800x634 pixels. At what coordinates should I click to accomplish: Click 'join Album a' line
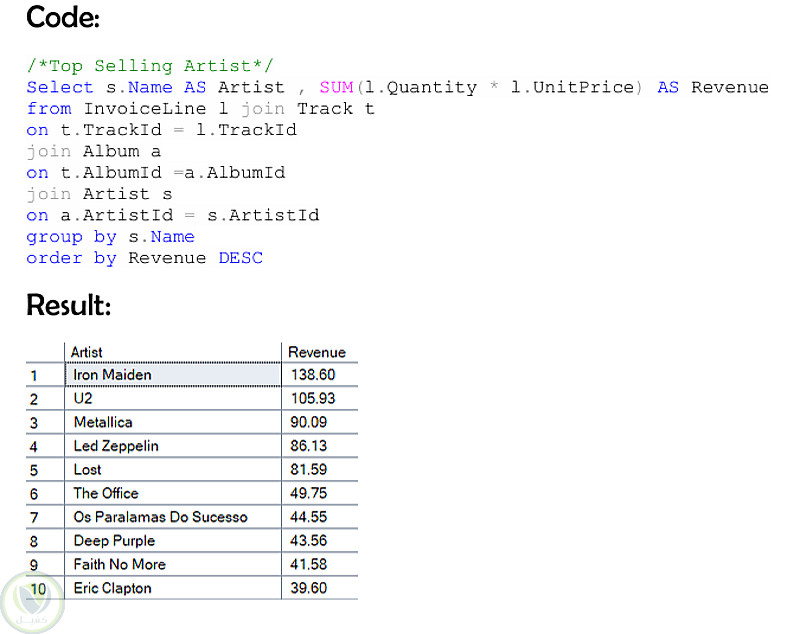[x=93, y=151]
